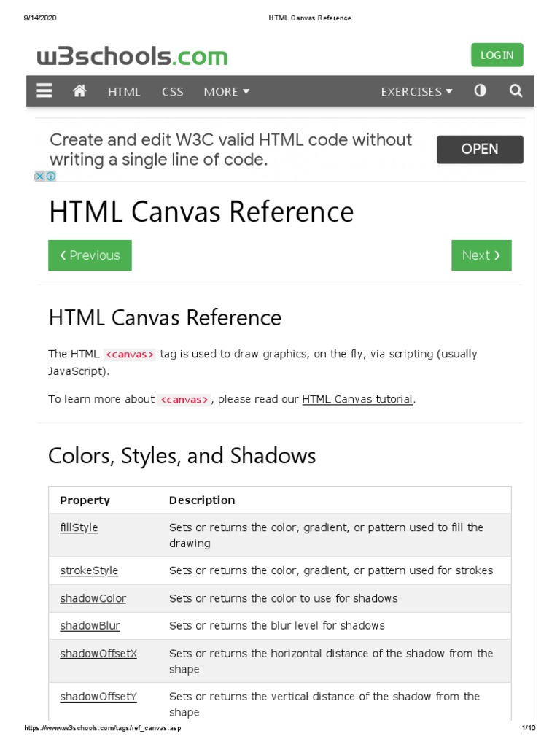560x747 pixels.
Task: Open the hamburger menu icon
Action: click(44, 91)
